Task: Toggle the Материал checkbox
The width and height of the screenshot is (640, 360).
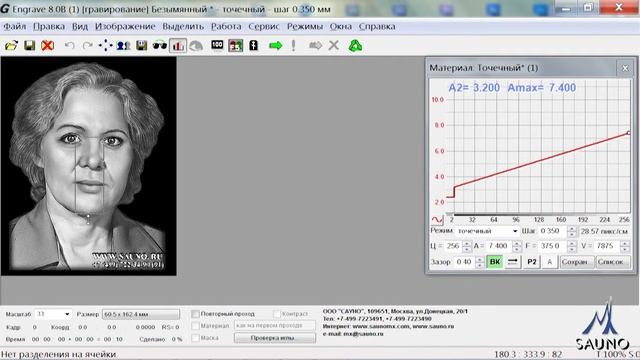Action: tap(196, 326)
